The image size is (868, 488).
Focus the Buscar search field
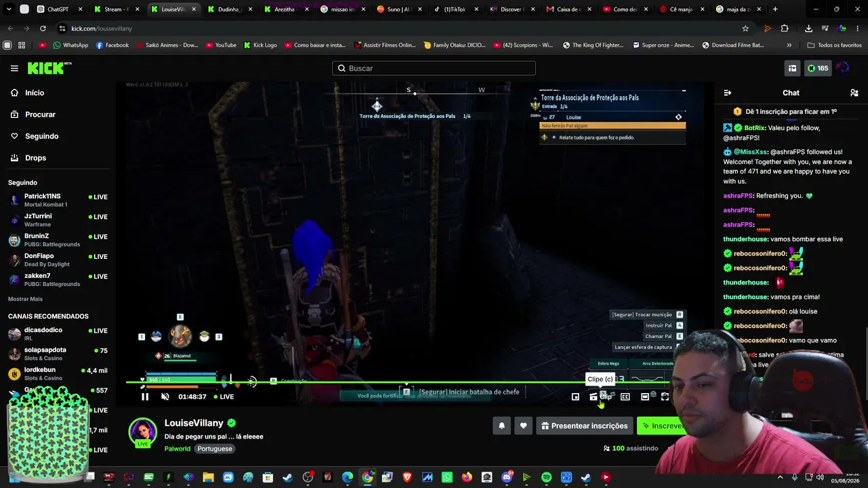point(434,68)
